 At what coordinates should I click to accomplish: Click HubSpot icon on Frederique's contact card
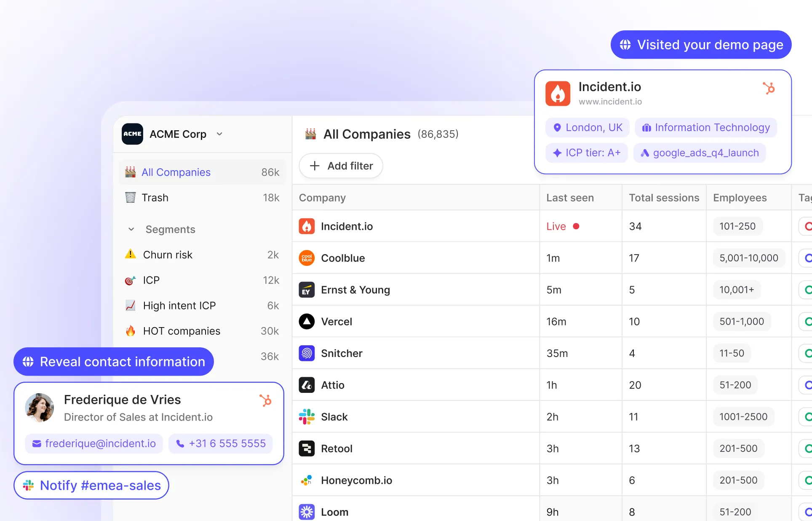click(265, 400)
